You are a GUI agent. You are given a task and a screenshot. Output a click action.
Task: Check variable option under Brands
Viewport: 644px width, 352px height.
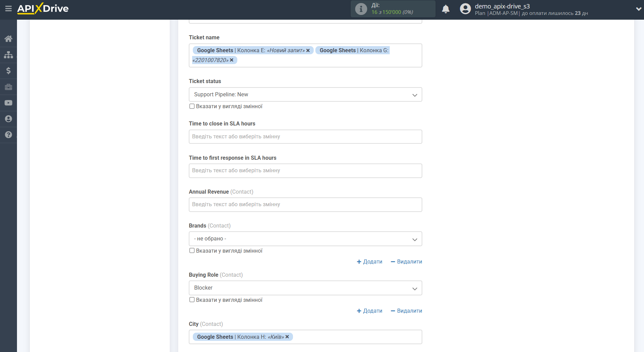click(192, 251)
